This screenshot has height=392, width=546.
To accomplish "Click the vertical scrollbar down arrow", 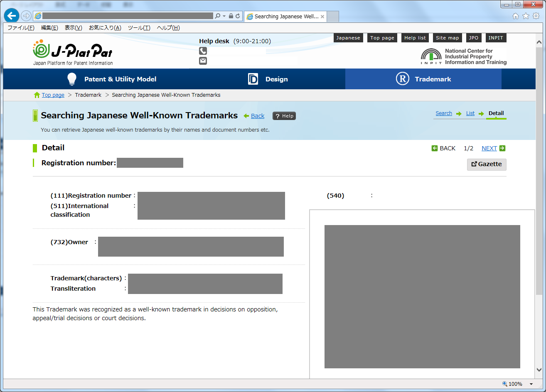I will [x=539, y=370].
